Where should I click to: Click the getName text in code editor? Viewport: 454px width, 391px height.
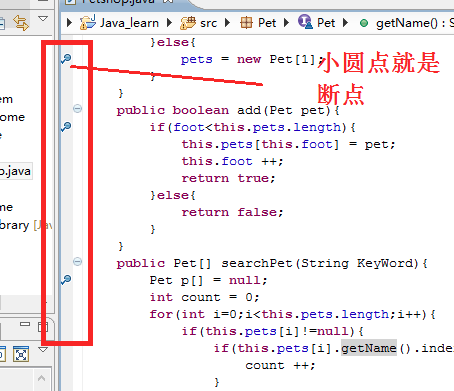[369, 348]
